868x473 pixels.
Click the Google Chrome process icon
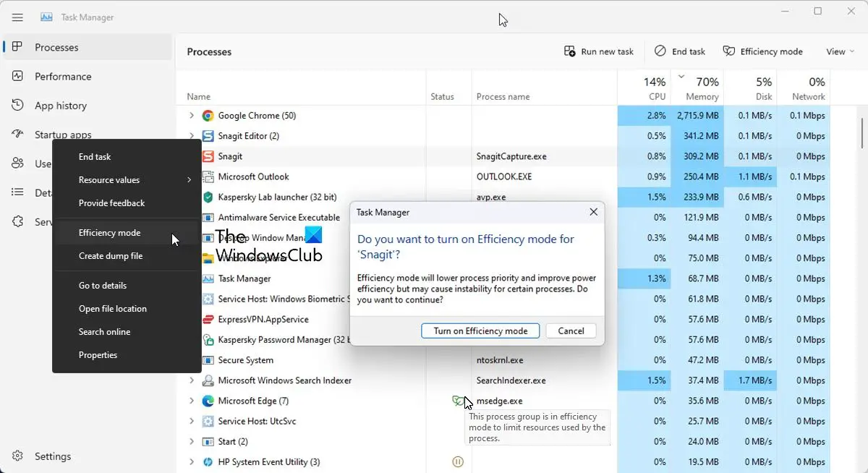coord(208,116)
